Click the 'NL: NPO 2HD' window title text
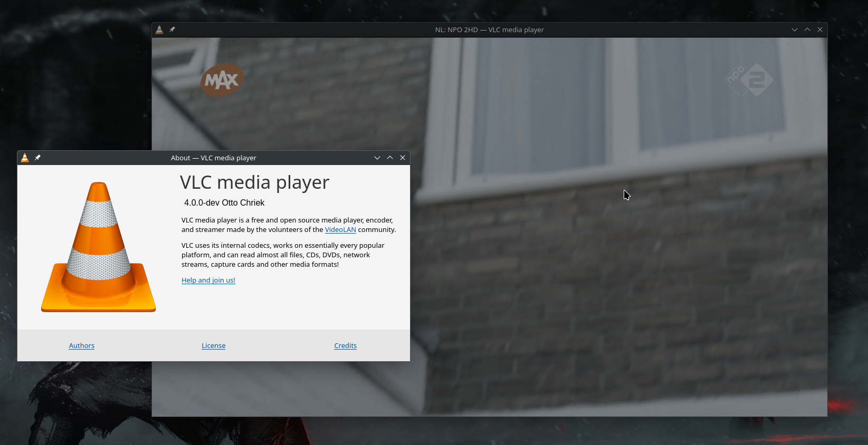The image size is (868, 445). (x=489, y=30)
